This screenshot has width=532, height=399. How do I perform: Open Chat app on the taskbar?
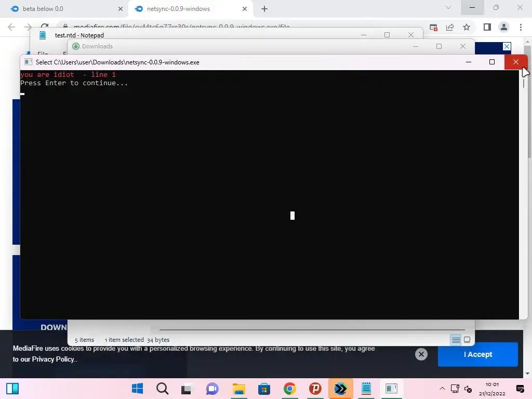pyautogui.click(x=212, y=389)
